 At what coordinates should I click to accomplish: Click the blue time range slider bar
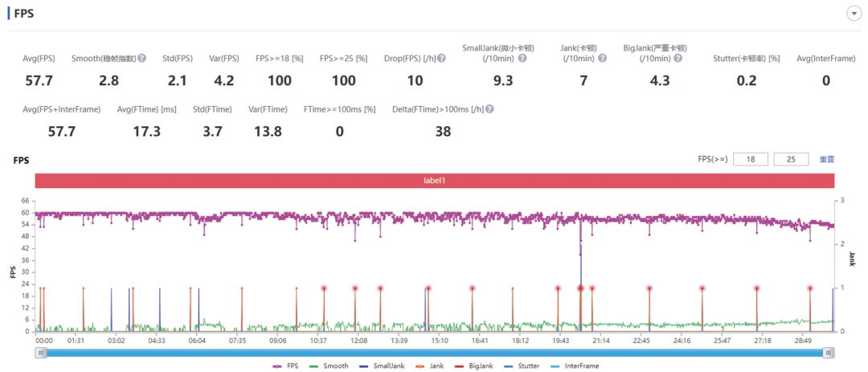pyautogui.click(x=435, y=353)
